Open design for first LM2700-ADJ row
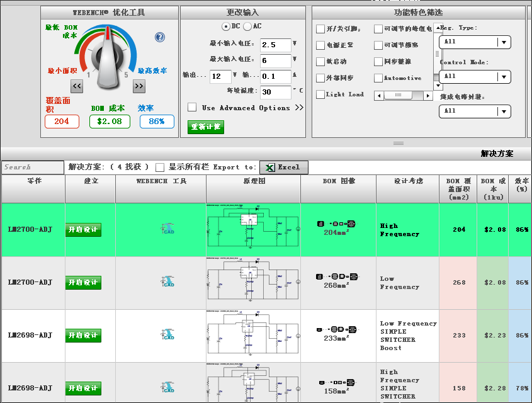This screenshot has width=532, height=403. (83, 229)
